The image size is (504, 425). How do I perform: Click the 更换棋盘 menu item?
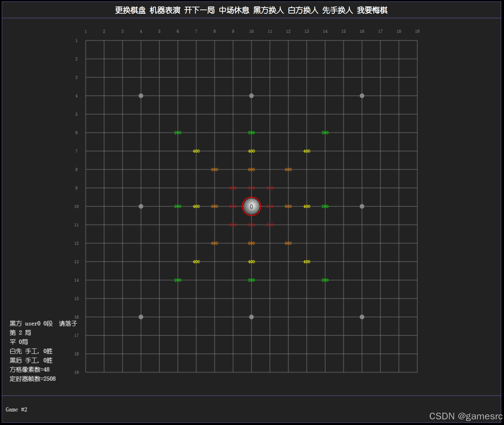pos(130,10)
